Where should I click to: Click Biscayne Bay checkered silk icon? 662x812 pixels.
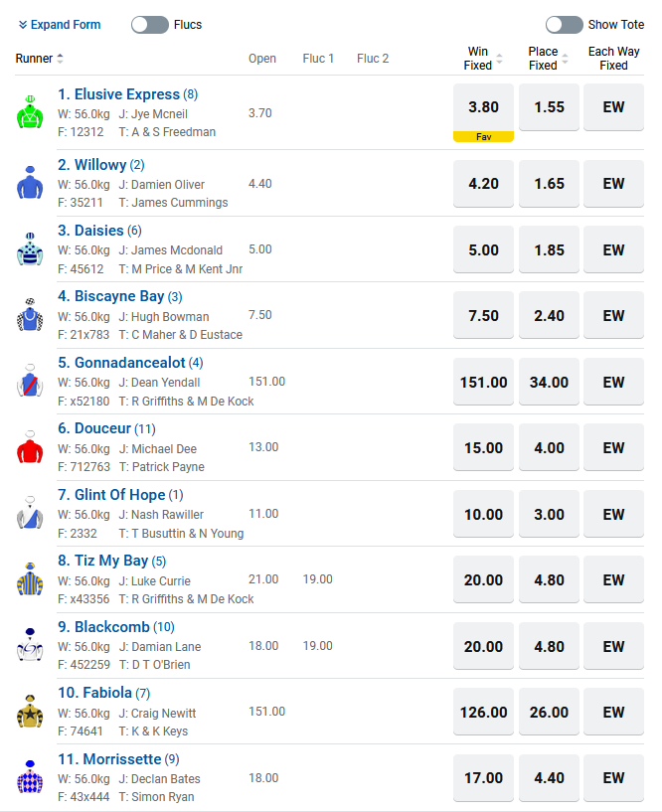click(31, 316)
